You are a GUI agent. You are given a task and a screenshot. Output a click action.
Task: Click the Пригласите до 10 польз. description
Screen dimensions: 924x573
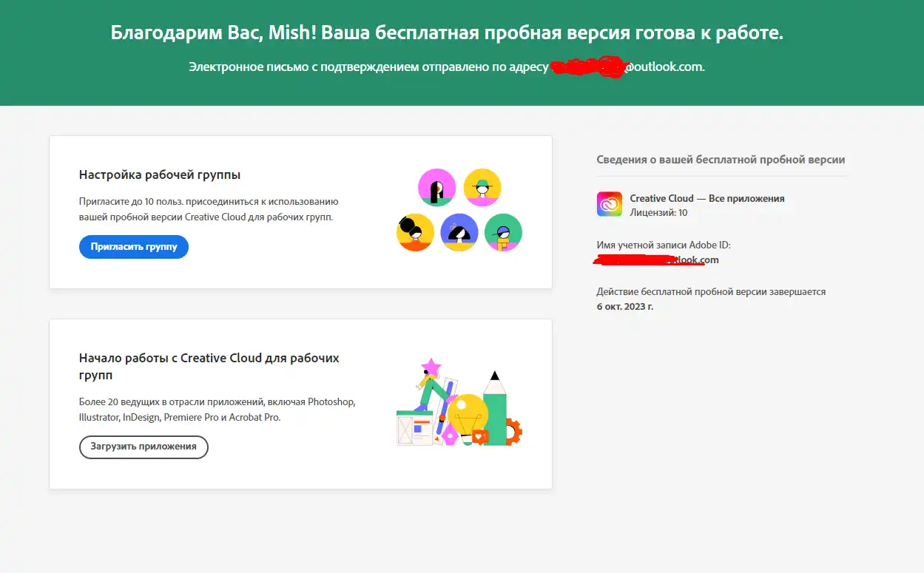(209, 209)
